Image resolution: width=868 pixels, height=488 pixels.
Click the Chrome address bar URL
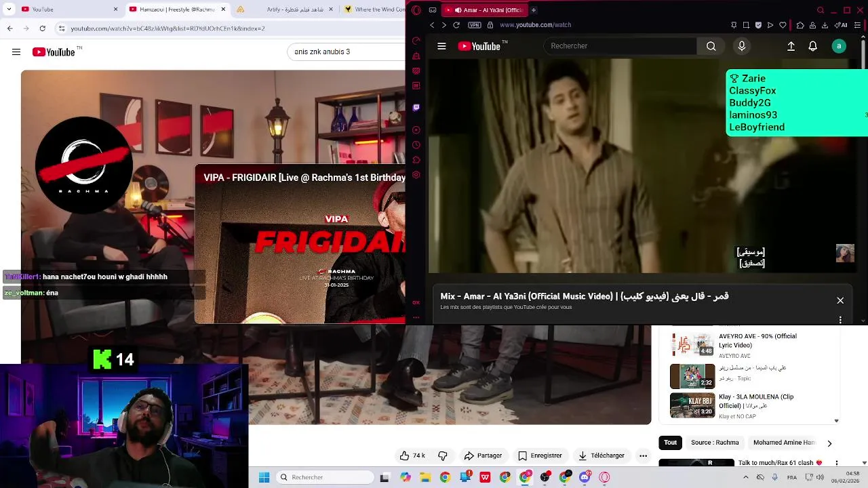pos(167,28)
